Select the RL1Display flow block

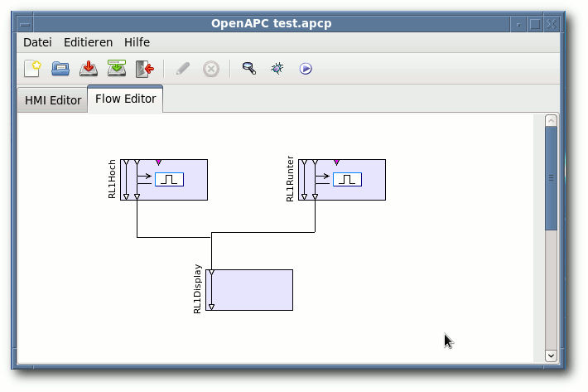tap(249, 290)
